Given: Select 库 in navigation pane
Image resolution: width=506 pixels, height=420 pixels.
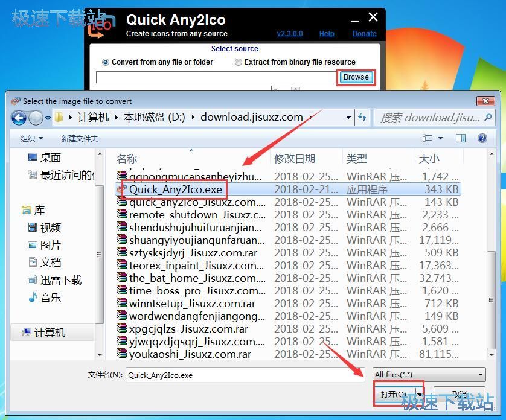Looking at the screenshot, I should pos(33,211).
